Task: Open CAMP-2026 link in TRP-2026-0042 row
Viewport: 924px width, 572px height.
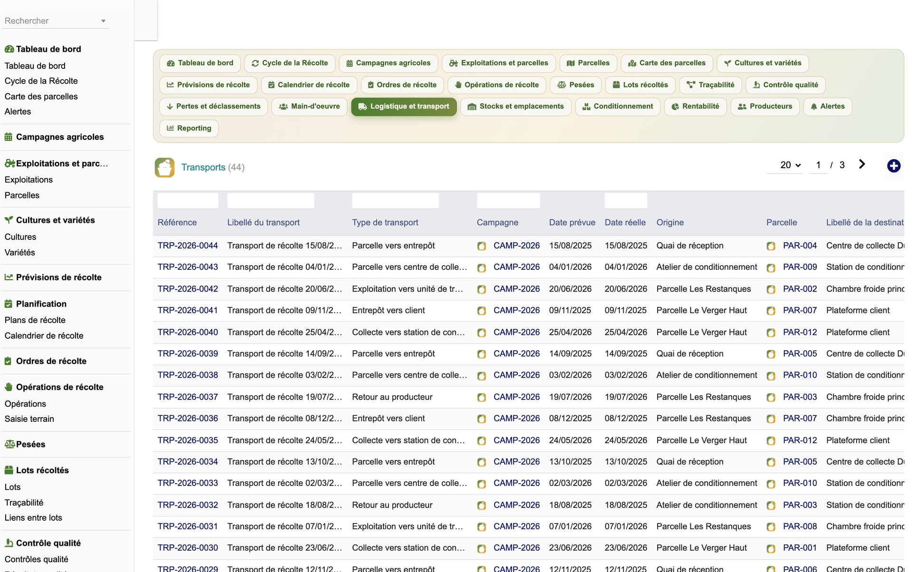Action: point(517,289)
